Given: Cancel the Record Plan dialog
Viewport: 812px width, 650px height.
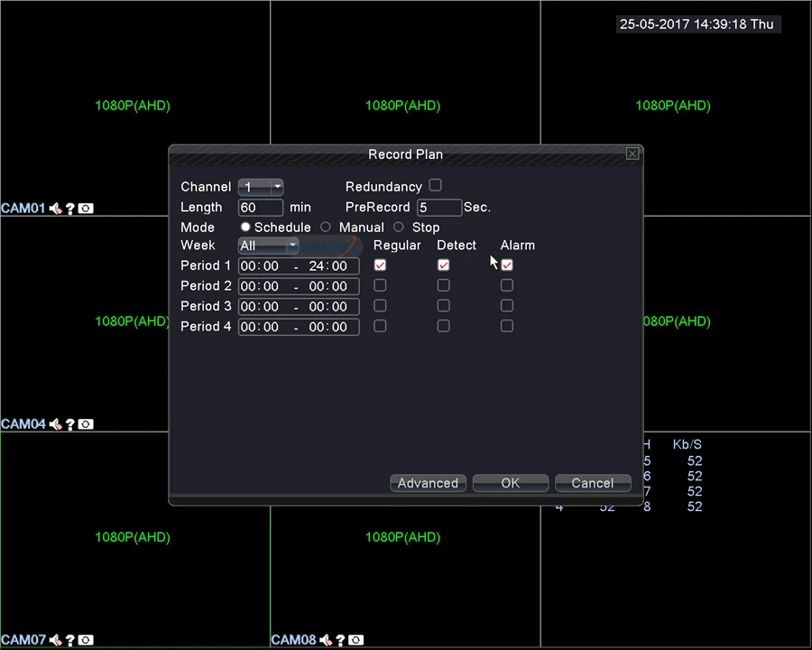Looking at the screenshot, I should pos(593,483).
